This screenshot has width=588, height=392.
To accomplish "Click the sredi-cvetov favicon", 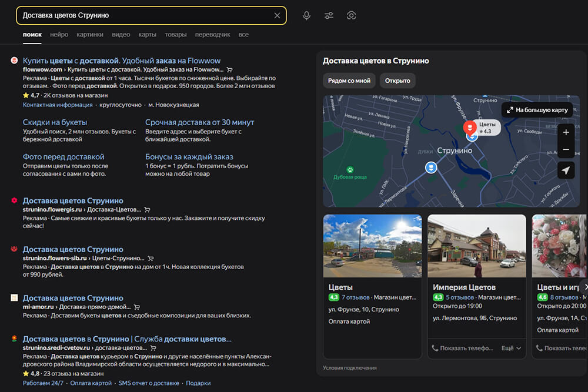I will click(x=14, y=339).
